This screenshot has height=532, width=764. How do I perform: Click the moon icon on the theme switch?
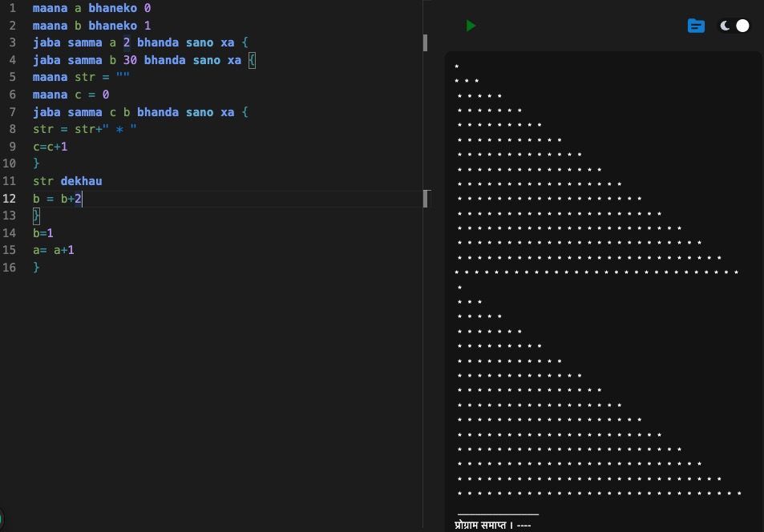[x=724, y=25]
